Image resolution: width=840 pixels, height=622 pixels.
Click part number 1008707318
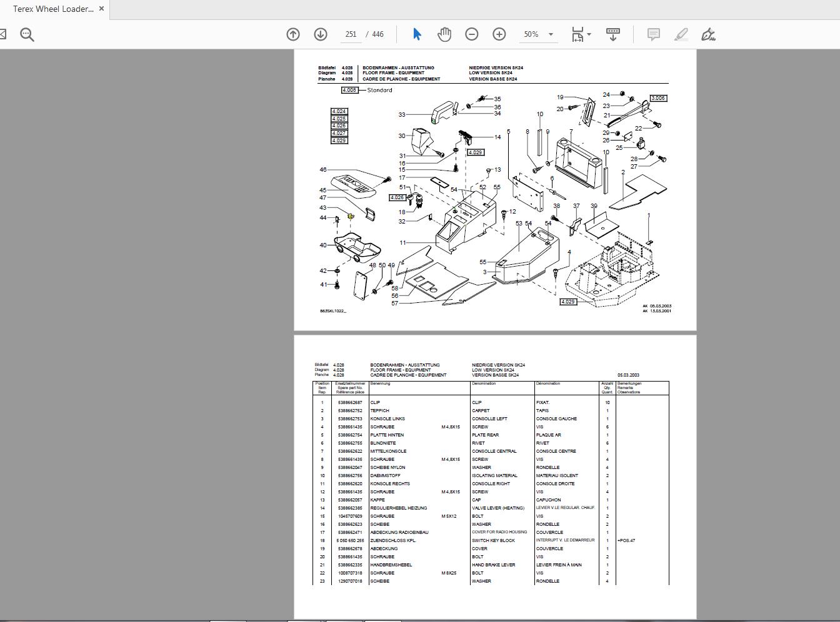[x=350, y=573]
